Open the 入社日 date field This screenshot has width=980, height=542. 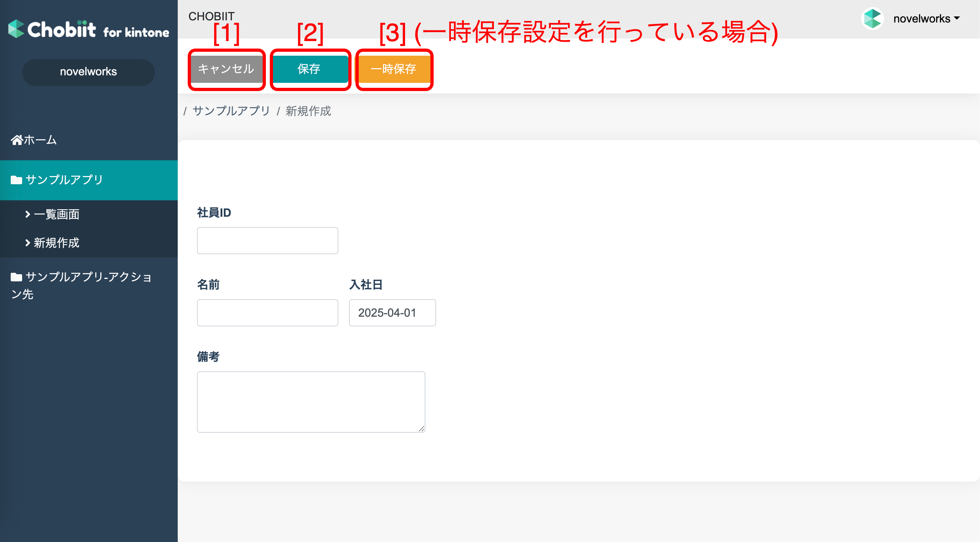pos(392,313)
